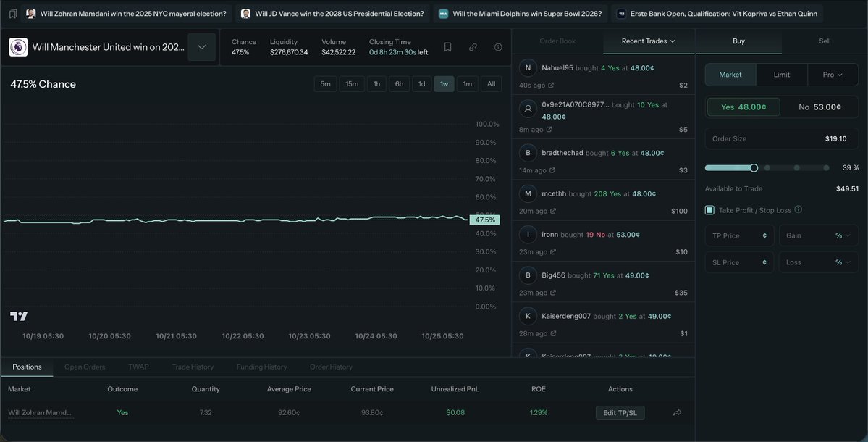This screenshot has width=868, height=442.
Task: Open the Miami Dolphins Super Bowl market
Action: (x=521, y=14)
